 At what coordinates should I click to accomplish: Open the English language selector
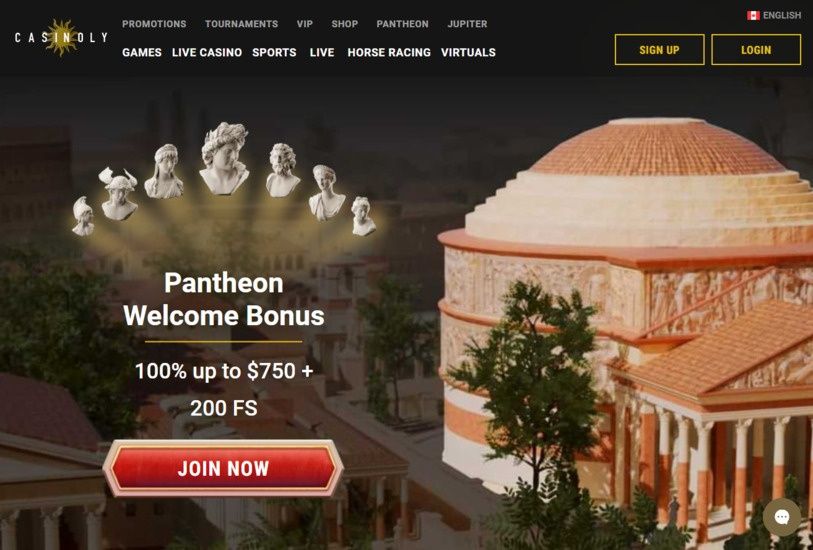pos(774,16)
